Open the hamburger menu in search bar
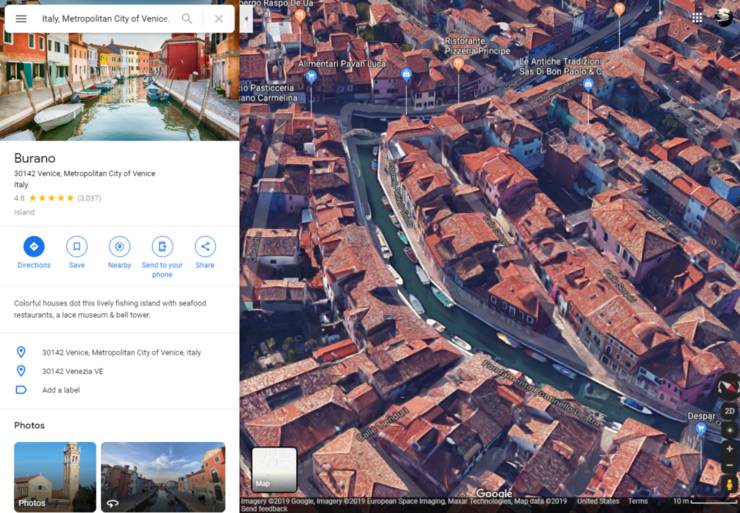Screen dimensions: 740x513 [x=21, y=18]
